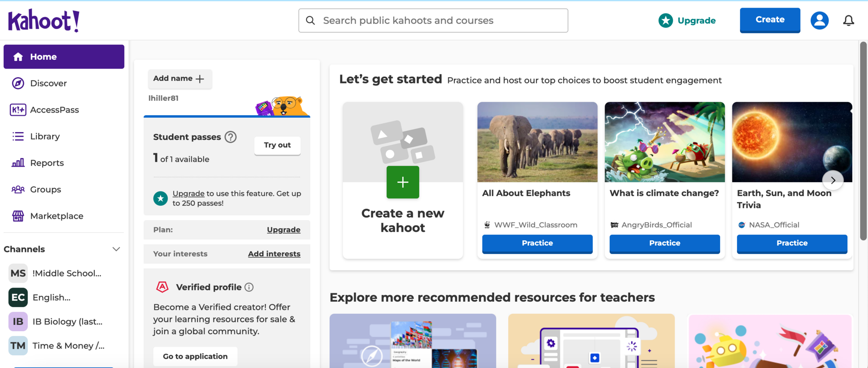This screenshot has width=868, height=368.
Task: Practice the All About Elephants kahoot
Action: [x=537, y=243]
